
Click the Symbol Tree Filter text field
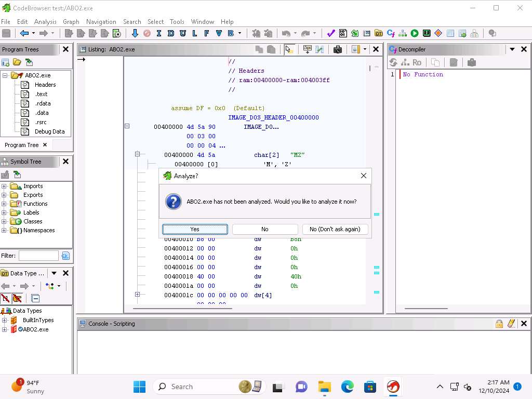click(38, 256)
